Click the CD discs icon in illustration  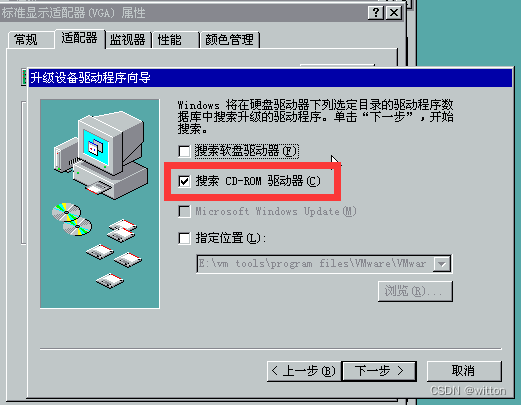72,219
